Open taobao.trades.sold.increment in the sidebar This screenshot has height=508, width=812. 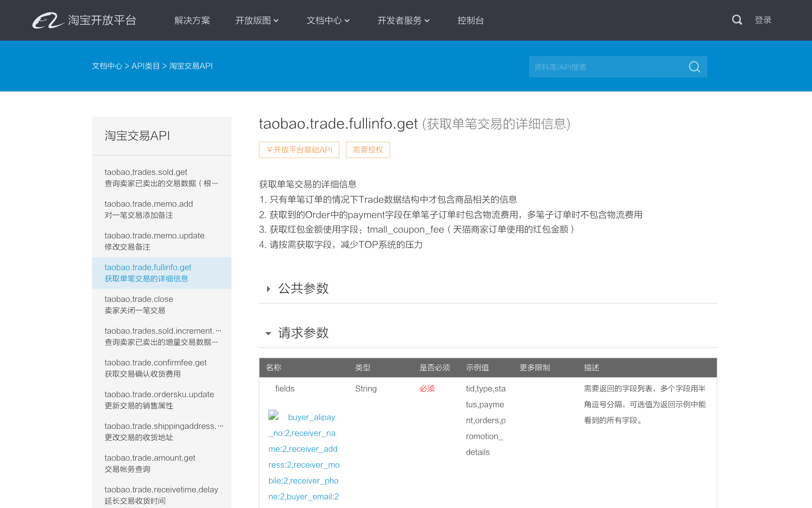point(162,336)
